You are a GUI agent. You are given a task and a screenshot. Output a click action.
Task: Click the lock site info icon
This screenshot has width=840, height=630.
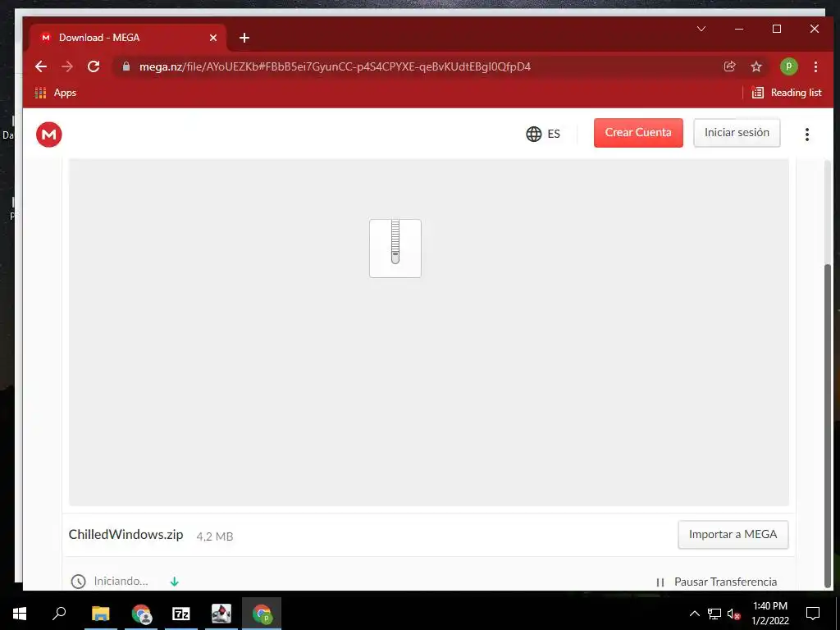[126, 66]
